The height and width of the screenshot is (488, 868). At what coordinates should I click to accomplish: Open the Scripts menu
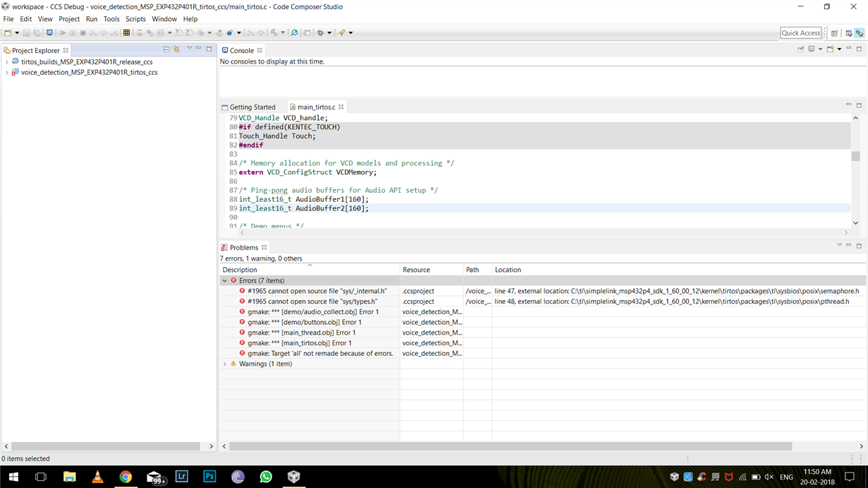135,19
